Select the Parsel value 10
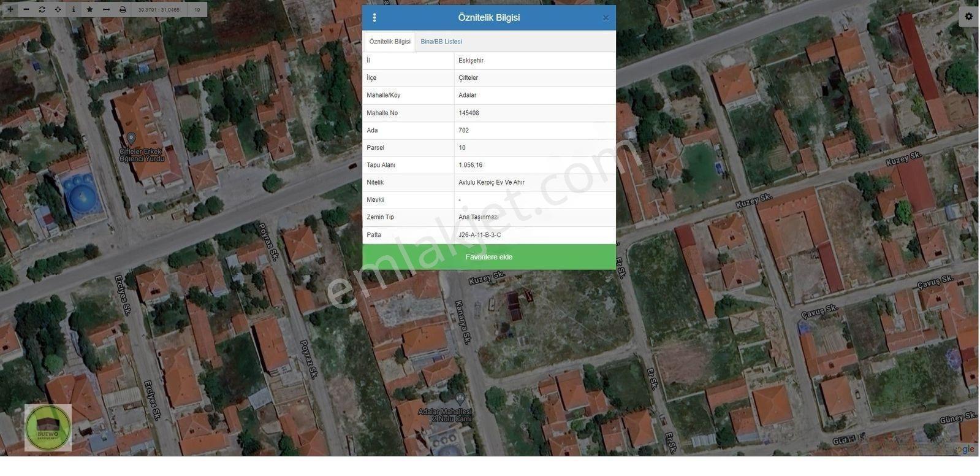Screen dimensions: 980x476 coord(535,148)
